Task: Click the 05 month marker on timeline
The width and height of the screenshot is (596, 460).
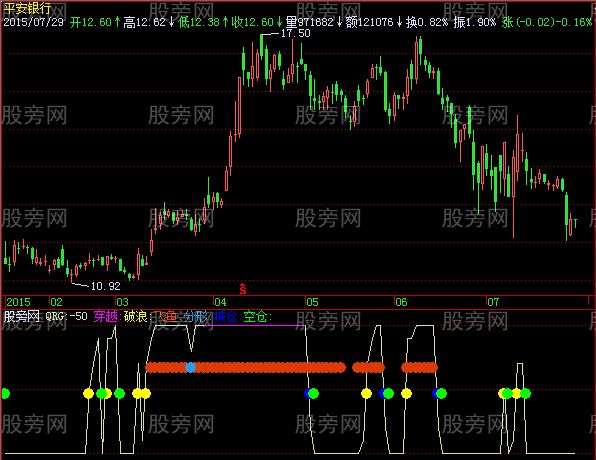Action: pyautogui.click(x=312, y=302)
